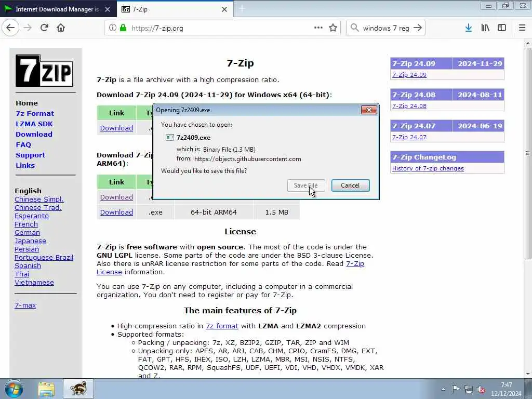Click the muted volume tray icon
532x399 pixels.
[x=481, y=390]
